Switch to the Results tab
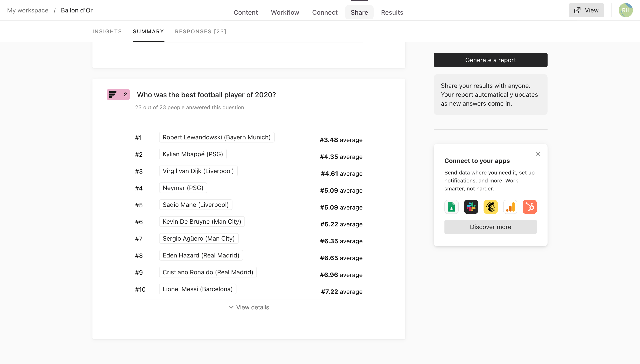Screen dimensions: 640x364 tap(392, 12)
